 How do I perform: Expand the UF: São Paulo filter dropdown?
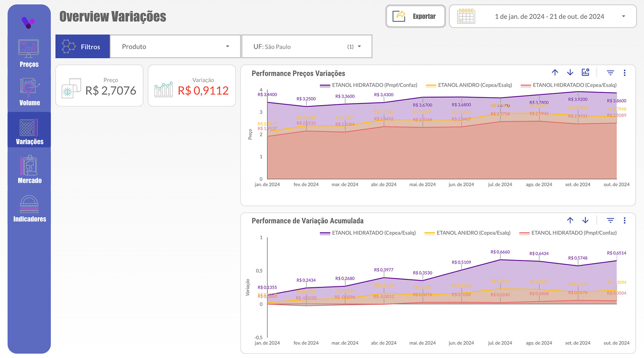[x=306, y=46]
